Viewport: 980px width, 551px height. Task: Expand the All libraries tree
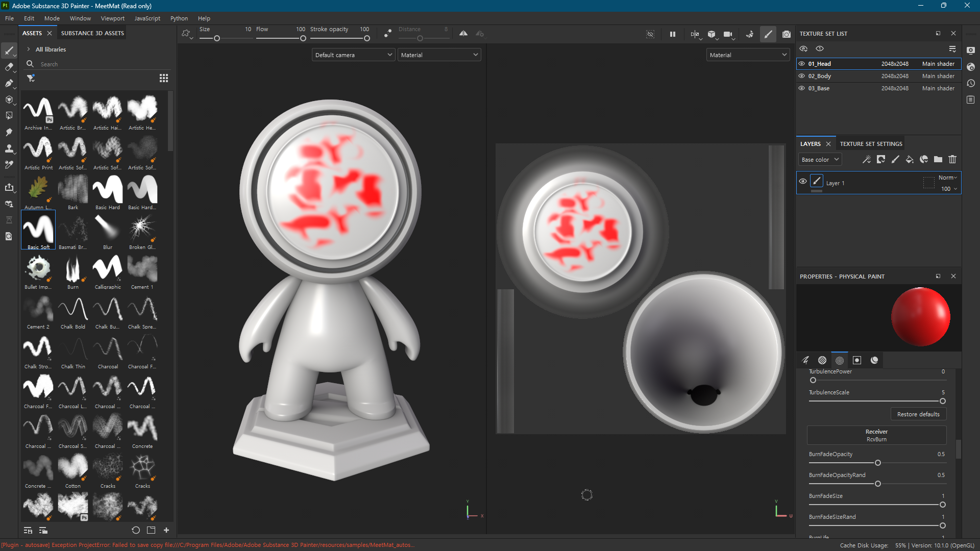[x=29, y=49]
